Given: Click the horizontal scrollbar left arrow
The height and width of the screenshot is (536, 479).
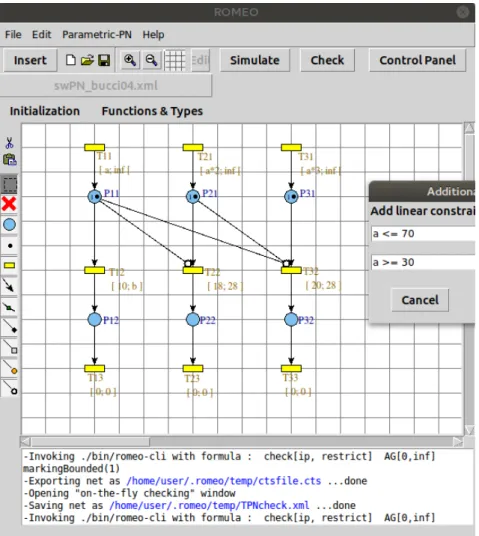Looking at the screenshot, I should (25, 442).
